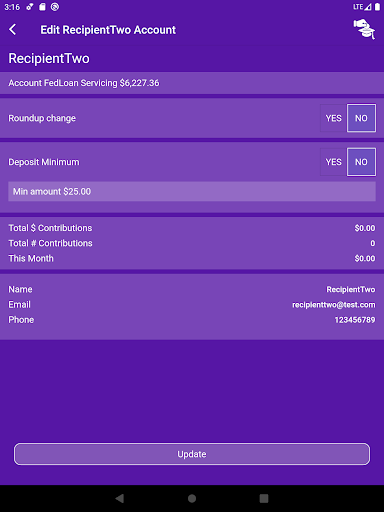Tap the LTE signal status icon
Screen dimensions: 384x512
(x=362, y=7)
